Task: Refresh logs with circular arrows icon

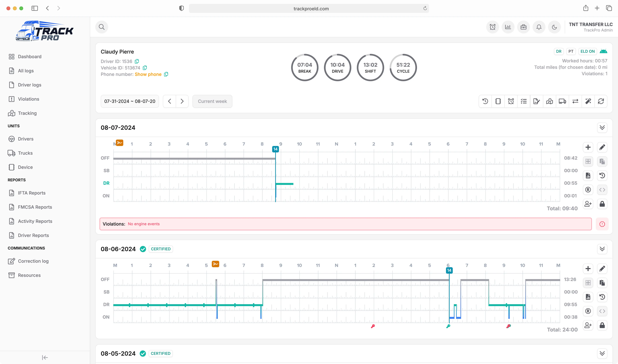Action: (601, 101)
